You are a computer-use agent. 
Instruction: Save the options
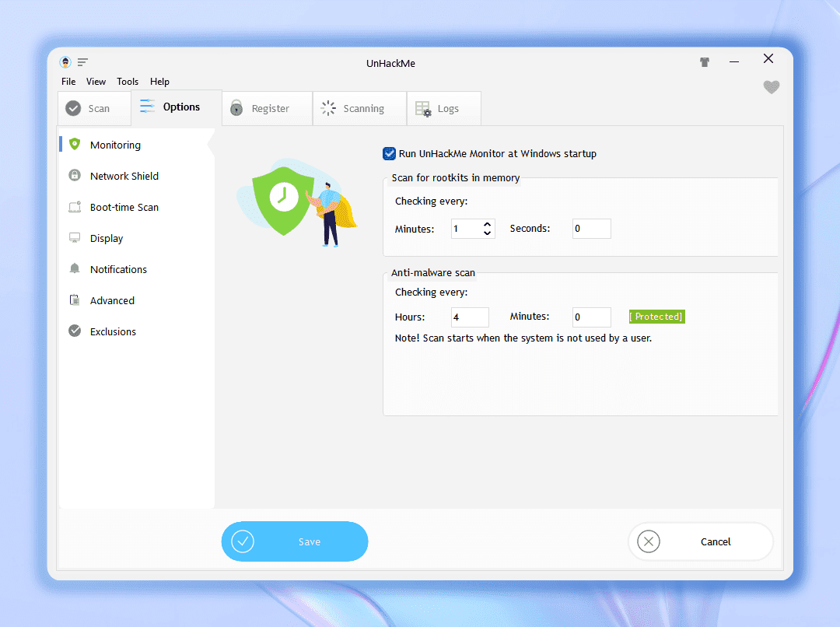(x=295, y=541)
